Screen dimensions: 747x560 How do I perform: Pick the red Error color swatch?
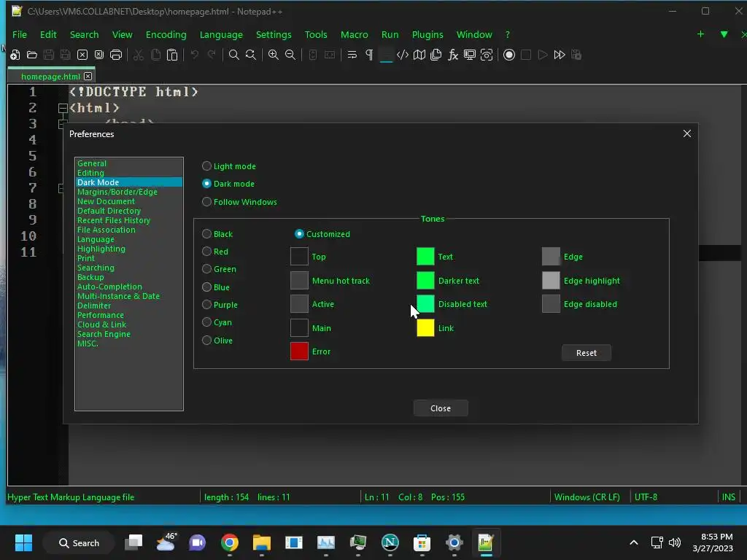[x=299, y=351]
